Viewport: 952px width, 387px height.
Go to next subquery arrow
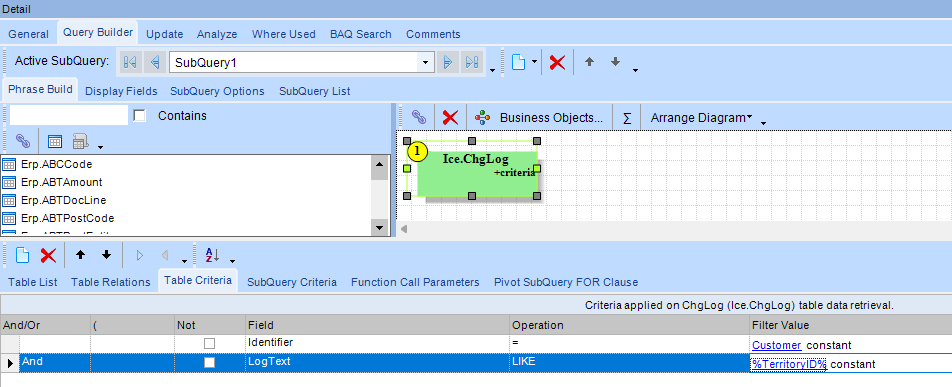point(447,63)
